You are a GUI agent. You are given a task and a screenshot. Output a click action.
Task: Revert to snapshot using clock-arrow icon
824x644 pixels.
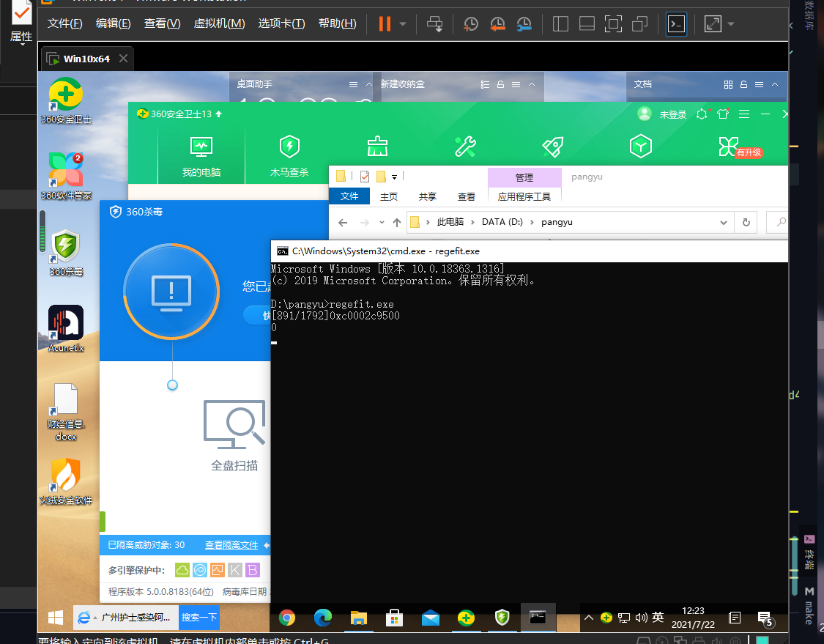(497, 23)
